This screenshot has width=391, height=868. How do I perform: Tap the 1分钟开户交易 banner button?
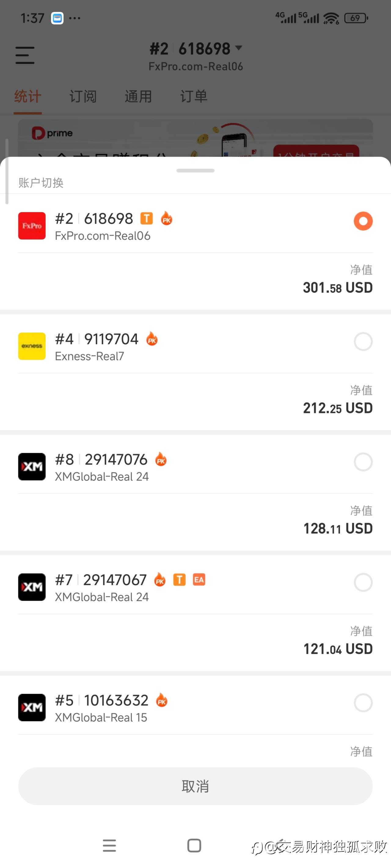(316, 152)
